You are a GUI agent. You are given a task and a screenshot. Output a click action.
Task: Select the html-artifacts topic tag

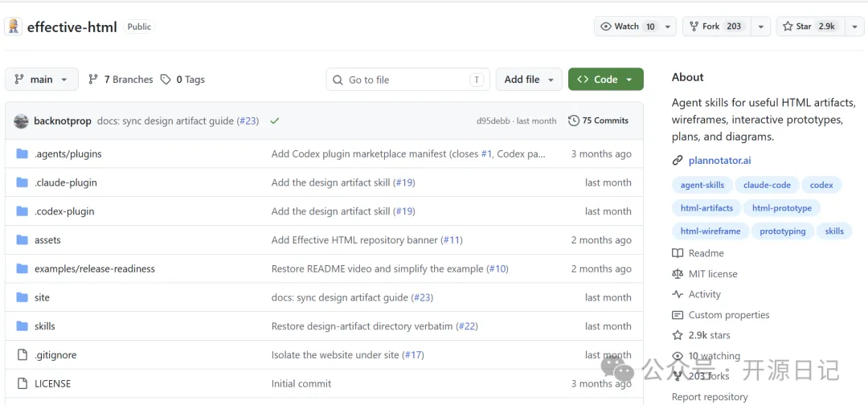click(x=707, y=209)
